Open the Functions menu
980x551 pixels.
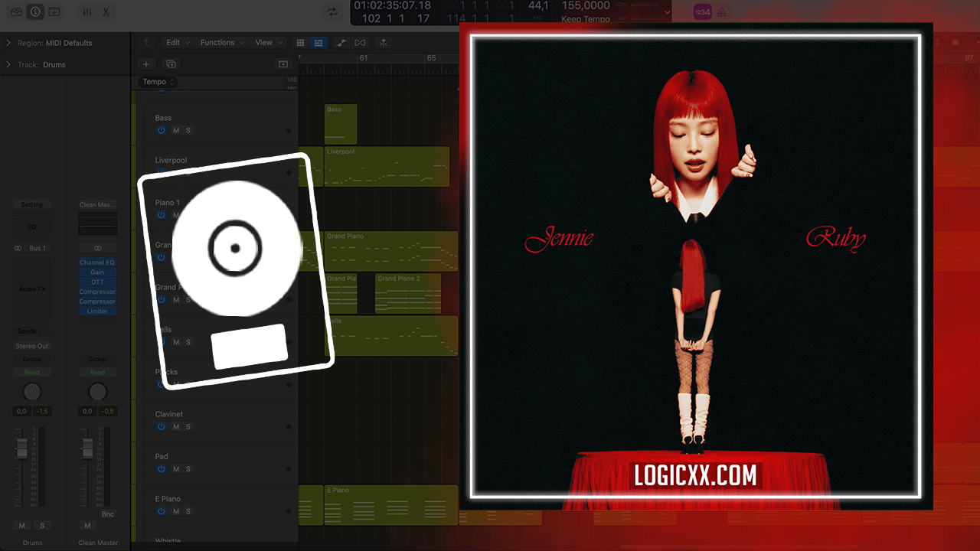click(x=221, y=43)
